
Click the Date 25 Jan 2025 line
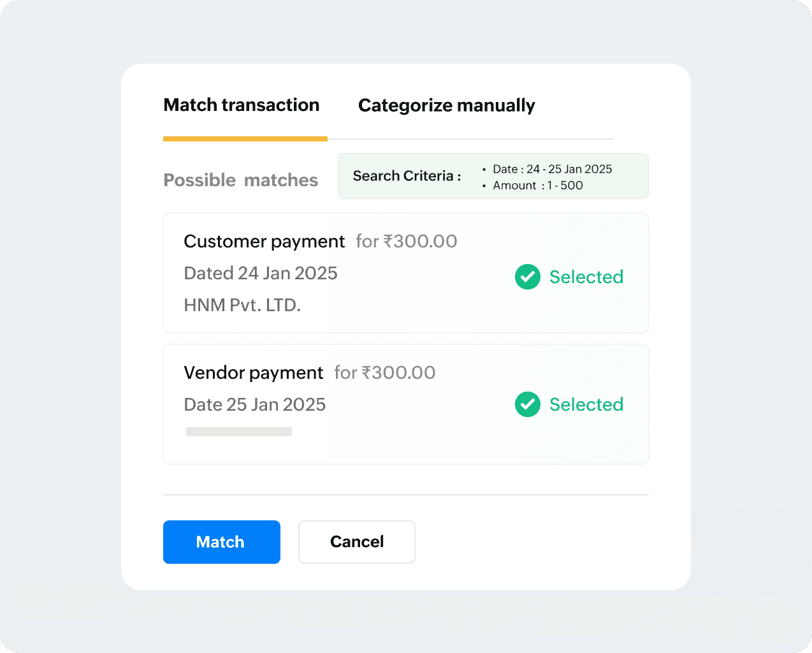254,405
